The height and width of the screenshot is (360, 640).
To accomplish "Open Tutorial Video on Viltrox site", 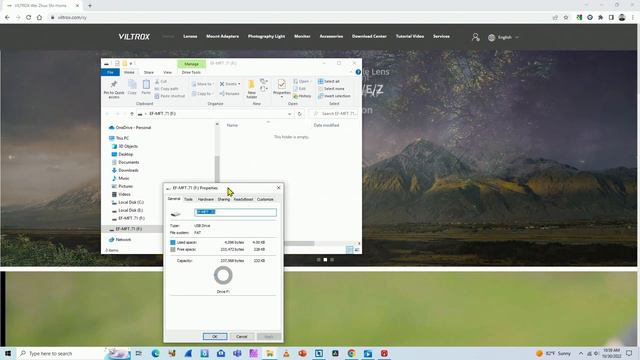I will pyautogui.click(x=410, y=36).
